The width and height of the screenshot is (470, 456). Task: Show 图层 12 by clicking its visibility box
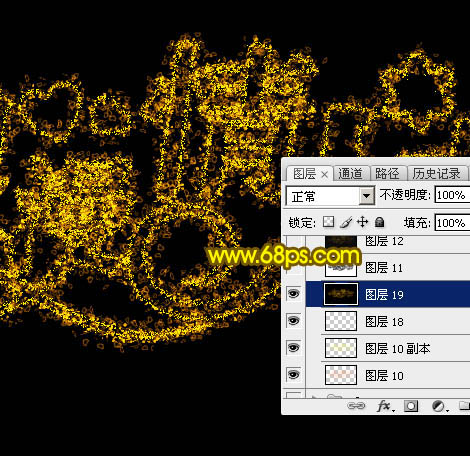click(x=294, y=241)
